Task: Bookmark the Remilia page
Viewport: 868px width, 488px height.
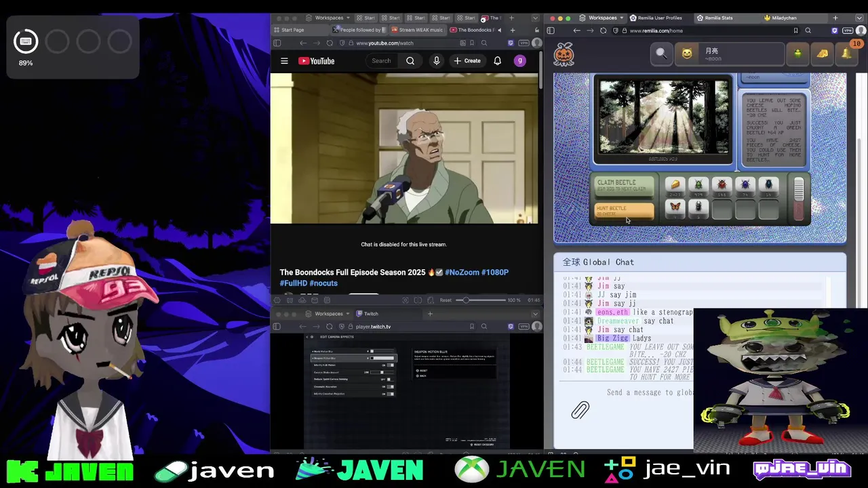Action: click(795, 30)
